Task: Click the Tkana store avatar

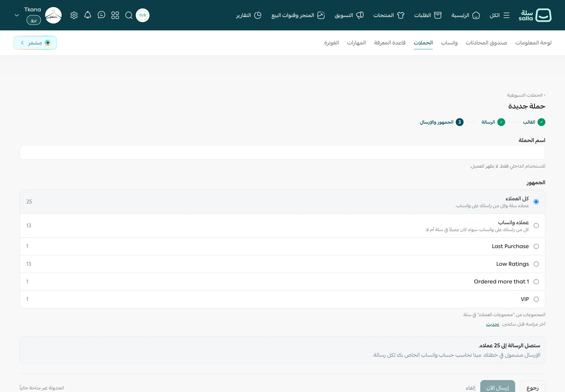Action: (x=53, y=15)
